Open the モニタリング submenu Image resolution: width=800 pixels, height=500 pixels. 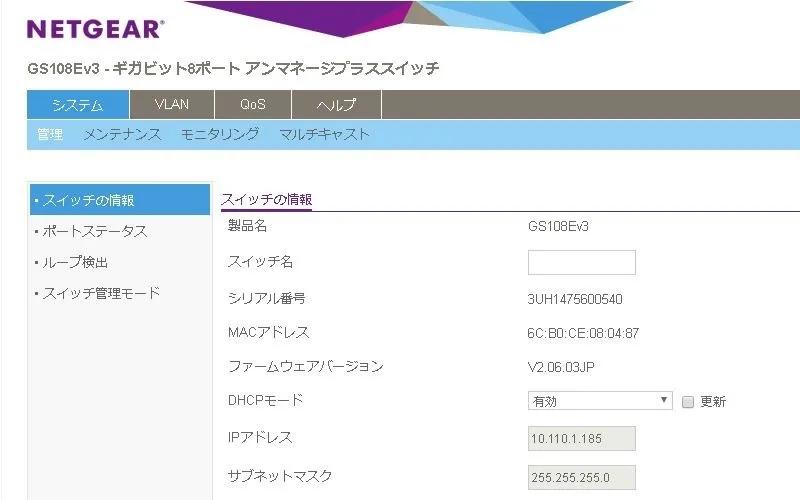(220, 135)
